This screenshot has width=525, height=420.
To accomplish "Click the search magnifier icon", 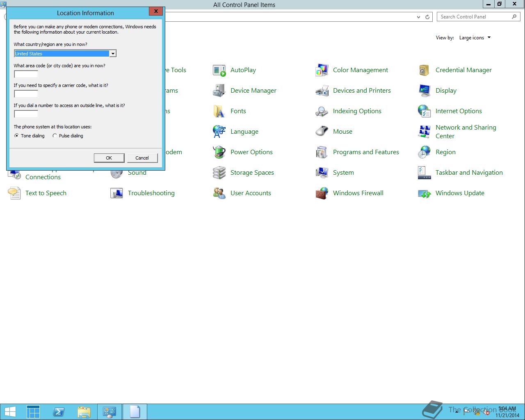I will click(514, 17).
